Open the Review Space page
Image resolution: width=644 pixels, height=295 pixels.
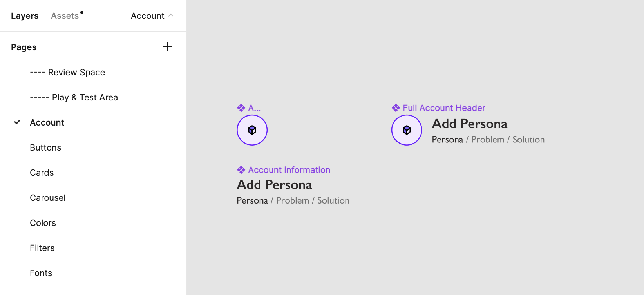pyautogui.click(x=67, y=72)
